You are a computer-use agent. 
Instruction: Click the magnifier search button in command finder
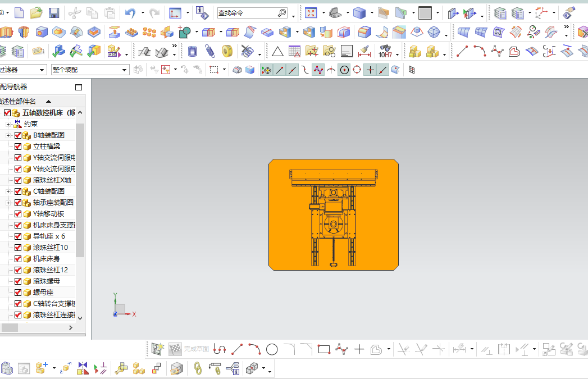pos(282,13)
